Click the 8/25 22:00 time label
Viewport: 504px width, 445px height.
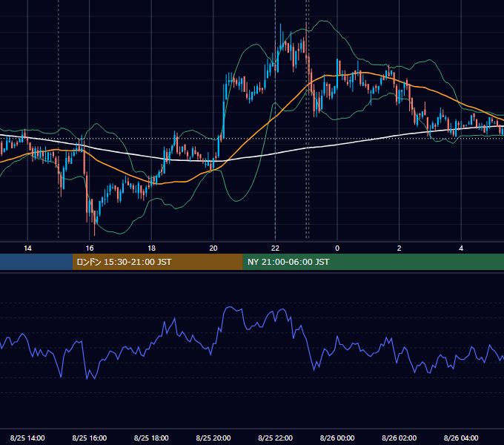pyautogui.click(x=276, y=438)
